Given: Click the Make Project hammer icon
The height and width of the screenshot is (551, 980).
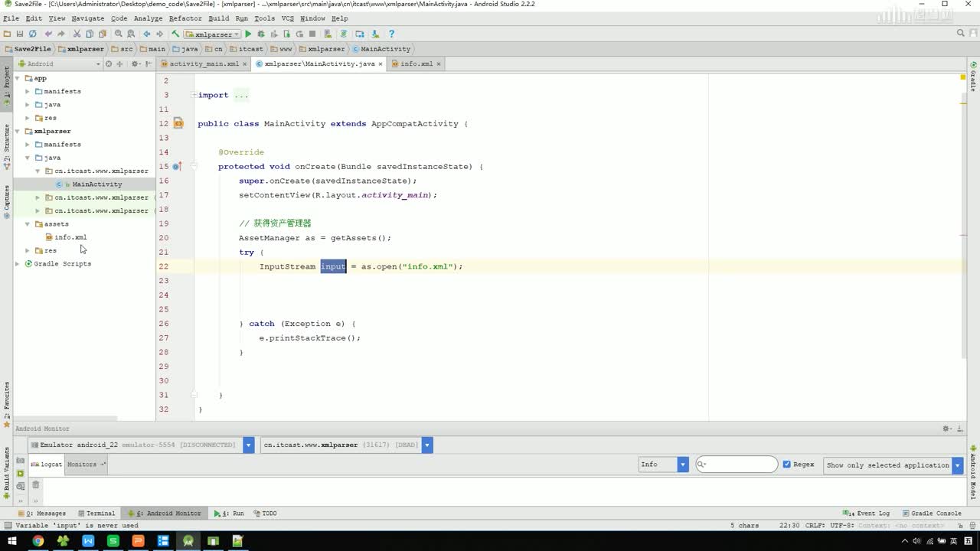Looking at the screenshot, I should click(x=175, y=34).
